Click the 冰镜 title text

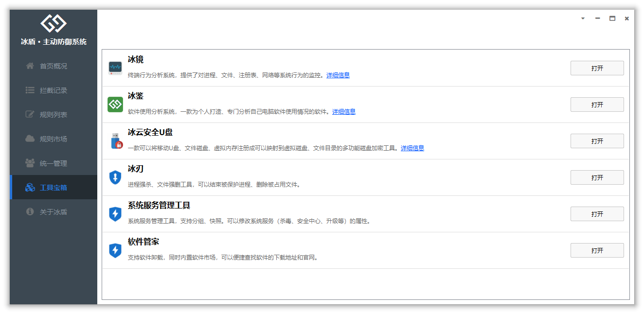136,60
